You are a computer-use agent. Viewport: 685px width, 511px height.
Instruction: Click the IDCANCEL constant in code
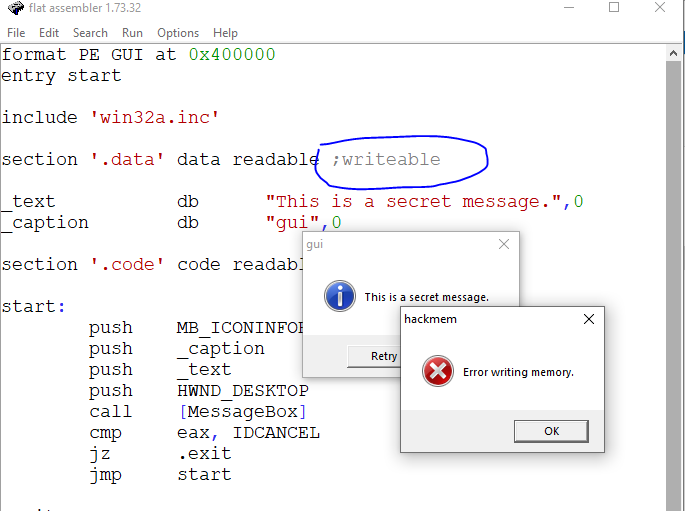(x=276, y=433)
